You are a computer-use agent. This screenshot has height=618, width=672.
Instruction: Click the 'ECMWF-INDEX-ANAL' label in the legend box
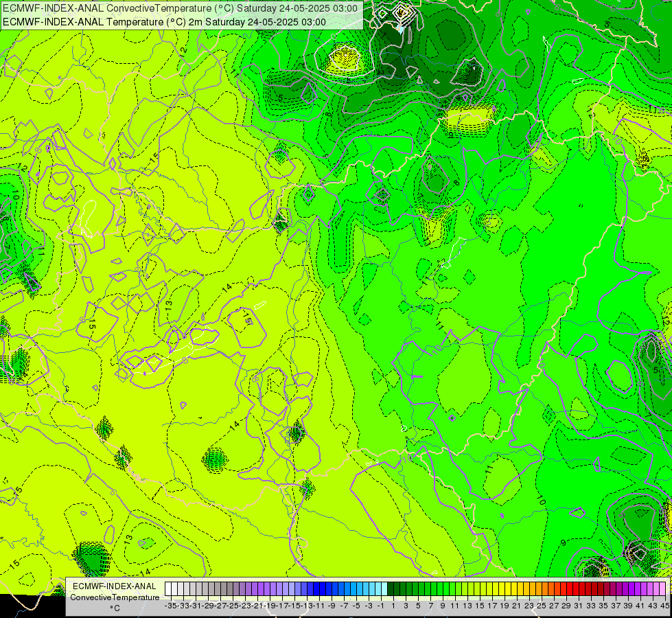pyautogui.click(x=115, y=586)
